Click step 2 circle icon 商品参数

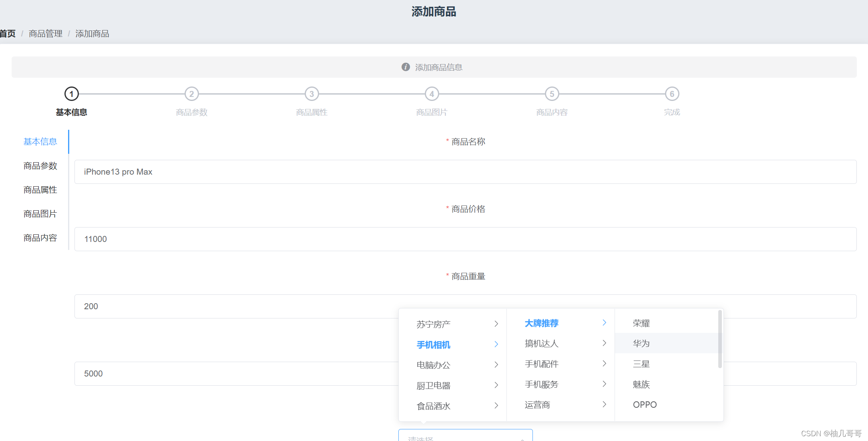point(191,94)
